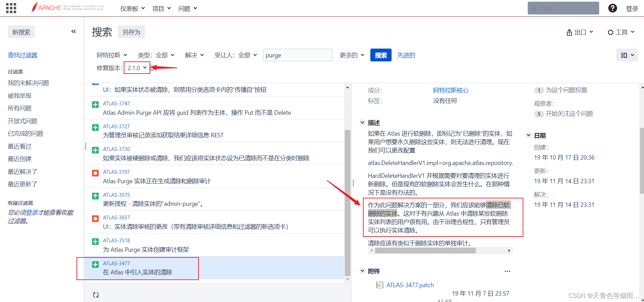Open the fix version 2.1.0 dropdown
The image size is (644, 302).
(137, 68)
